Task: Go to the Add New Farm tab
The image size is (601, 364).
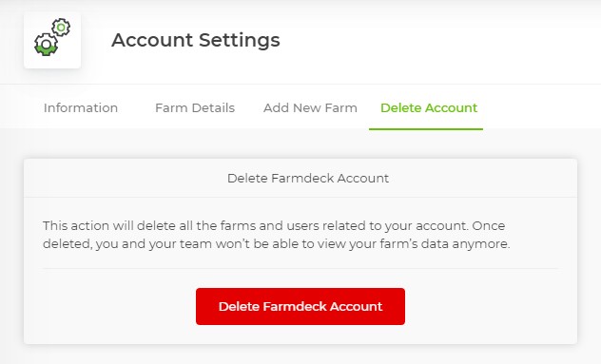Action: (x=310, y=108)
